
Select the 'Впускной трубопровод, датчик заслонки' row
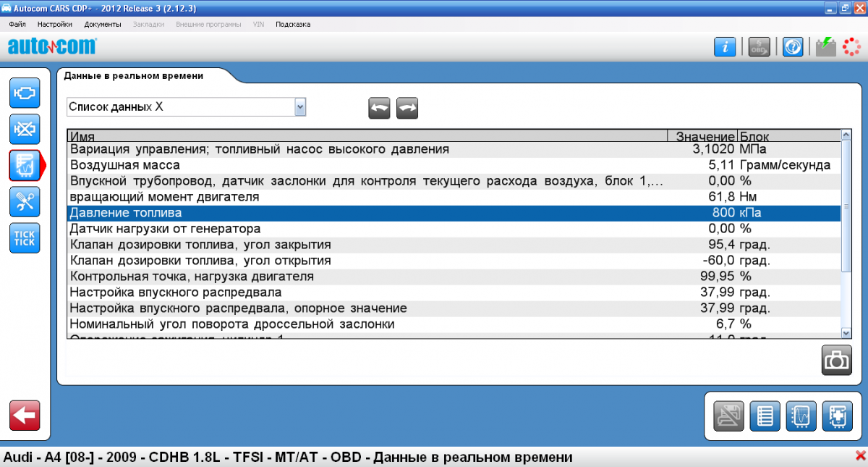454,181
